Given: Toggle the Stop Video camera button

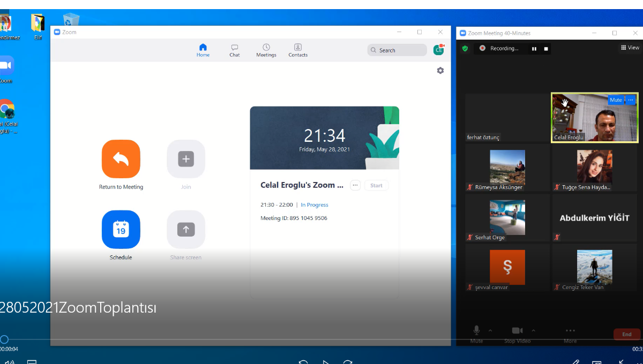Looking at the screenshot, I should 517,334.
